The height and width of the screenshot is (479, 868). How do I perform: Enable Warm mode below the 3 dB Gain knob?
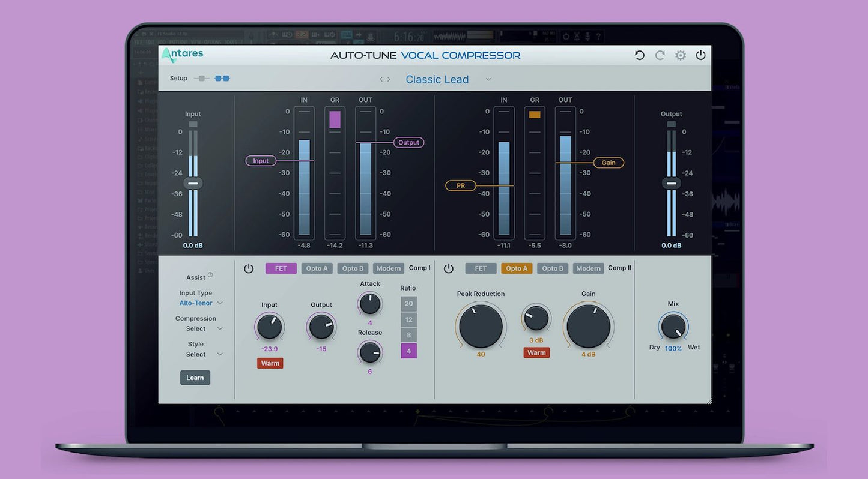[x=536, y=352]
